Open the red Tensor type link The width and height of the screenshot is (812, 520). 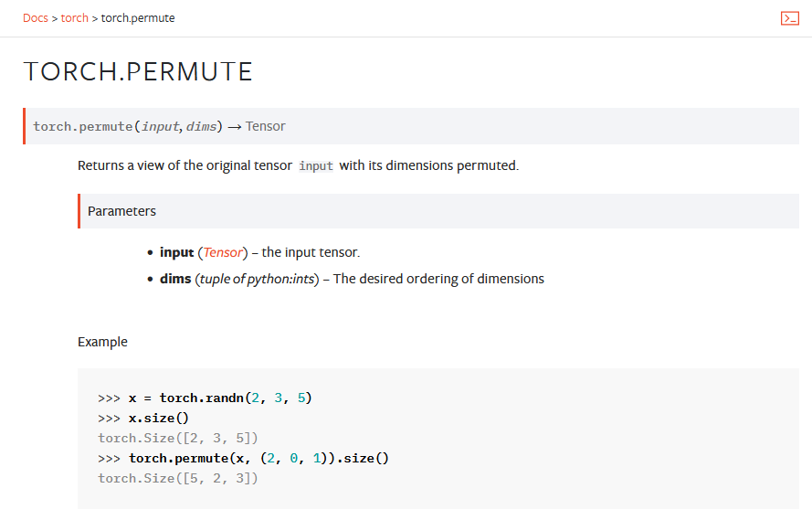[x=223, y=252]
